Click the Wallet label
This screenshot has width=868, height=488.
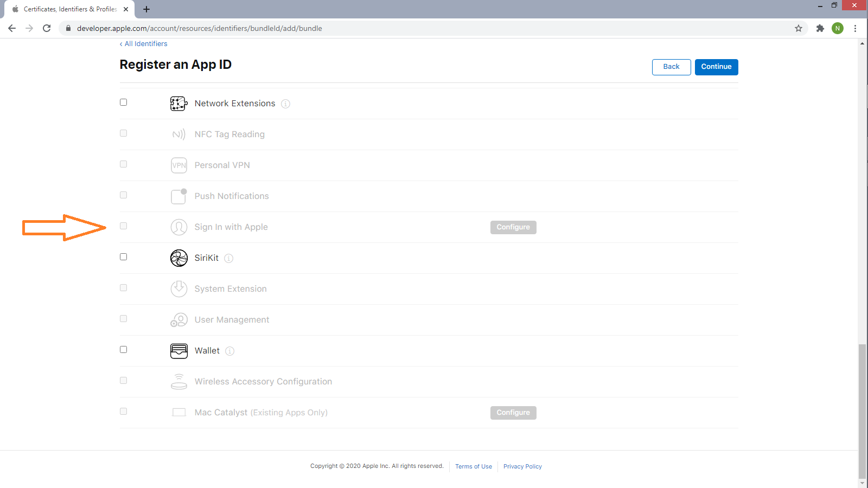207,351
